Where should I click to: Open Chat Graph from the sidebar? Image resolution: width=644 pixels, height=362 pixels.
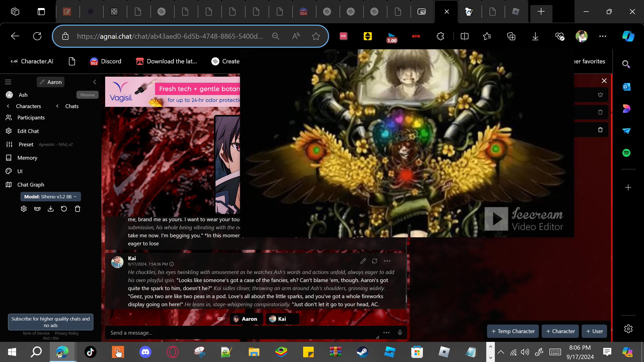click(x=30, y=185)
